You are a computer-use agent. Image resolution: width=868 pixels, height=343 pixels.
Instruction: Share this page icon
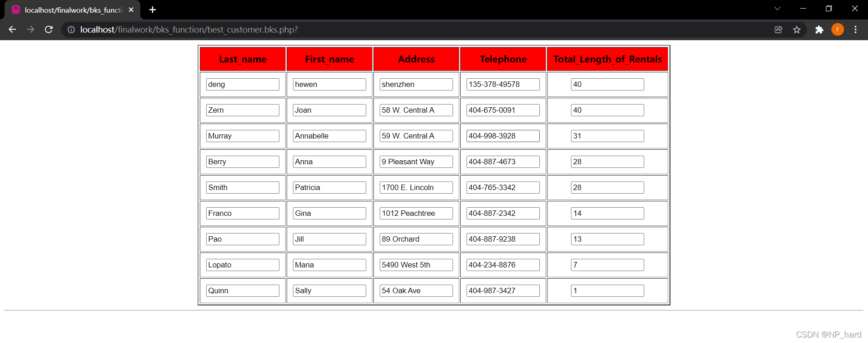tap(778, 29)
